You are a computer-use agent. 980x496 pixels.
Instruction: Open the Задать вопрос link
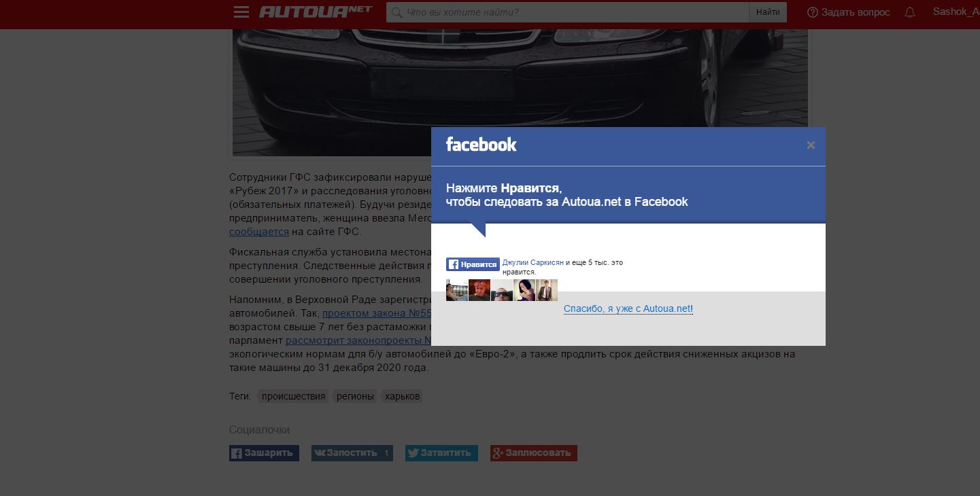pyautogui.click(x=848, y=12)
